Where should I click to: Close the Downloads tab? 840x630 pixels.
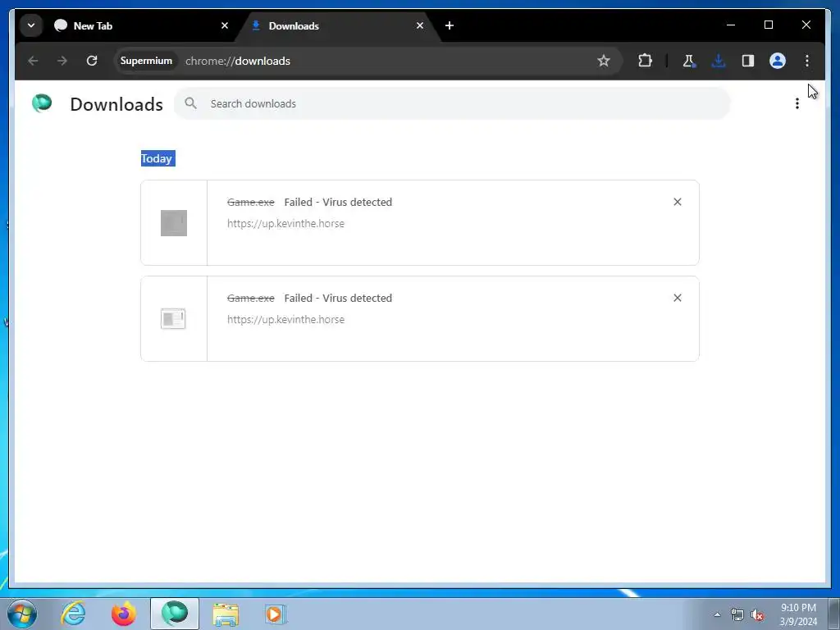[420, 25]
